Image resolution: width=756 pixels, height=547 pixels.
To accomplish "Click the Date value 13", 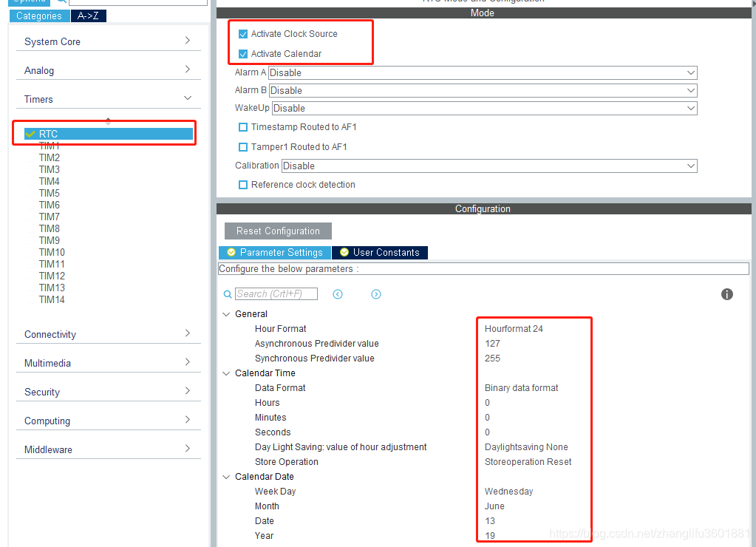I will [490, 521].
